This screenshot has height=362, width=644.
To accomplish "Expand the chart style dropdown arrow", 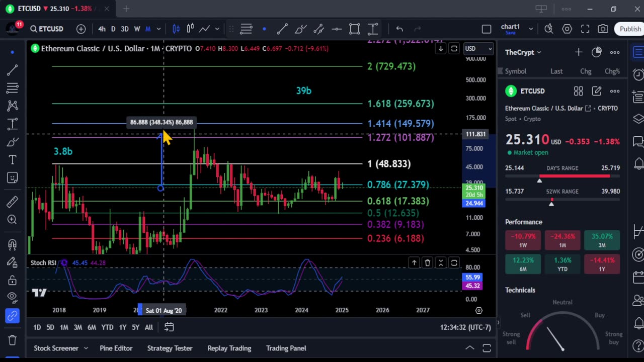I will (x=217, y=29).
